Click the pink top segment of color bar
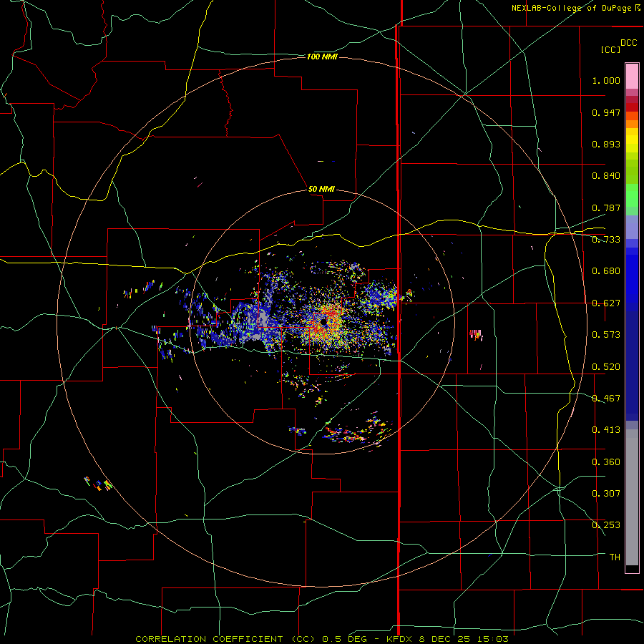 [632, 77]
